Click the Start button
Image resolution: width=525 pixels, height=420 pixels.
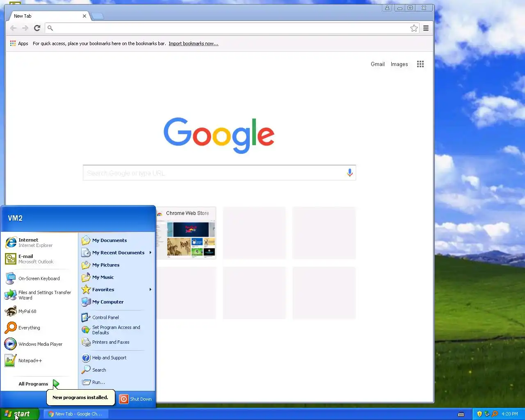(19, 414)
